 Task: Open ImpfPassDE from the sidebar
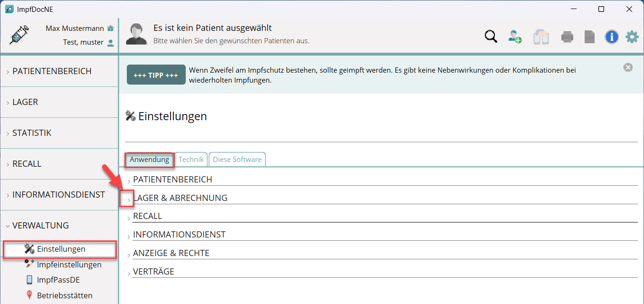(58, 280)
